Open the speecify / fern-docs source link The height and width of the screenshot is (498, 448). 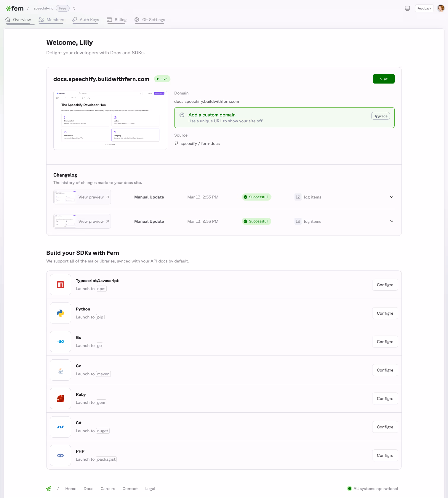click(x=200, y=143)
